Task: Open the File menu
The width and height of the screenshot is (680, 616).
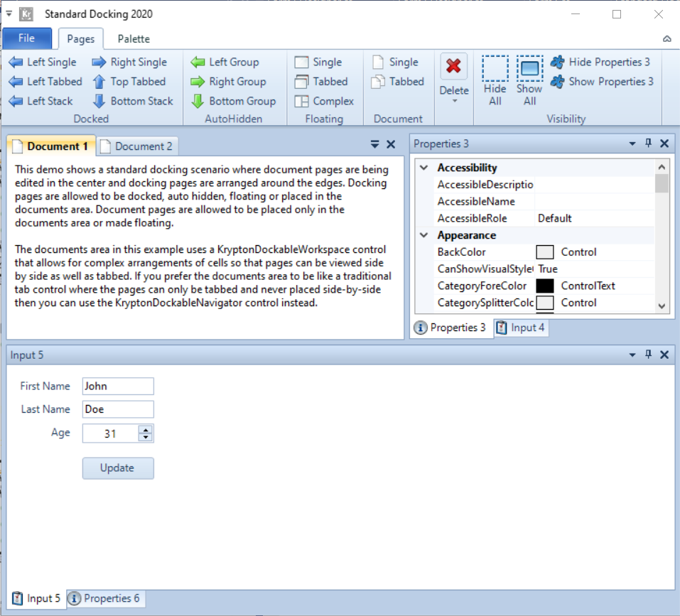Action: 27,38
